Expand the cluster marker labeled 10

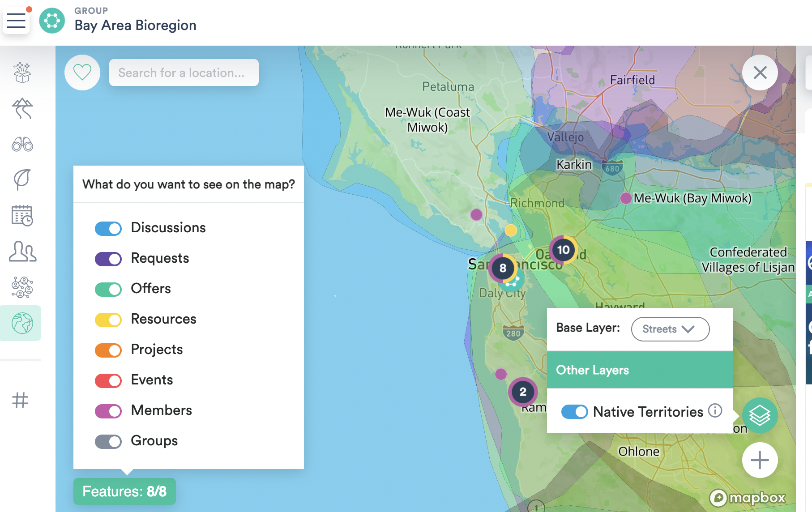point(563,250)
